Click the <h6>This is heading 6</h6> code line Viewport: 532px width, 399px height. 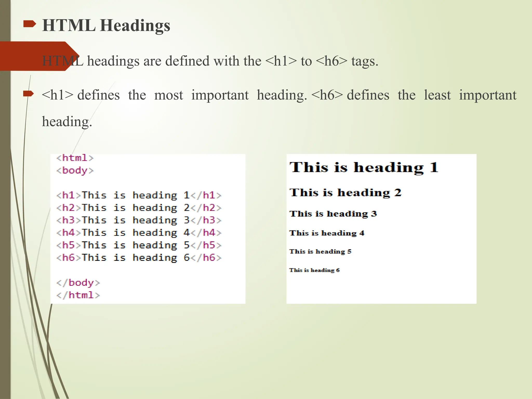click(x=139, y=258)
